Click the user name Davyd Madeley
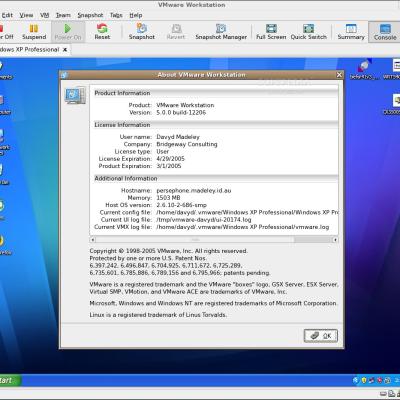 (x=178, y=137)
